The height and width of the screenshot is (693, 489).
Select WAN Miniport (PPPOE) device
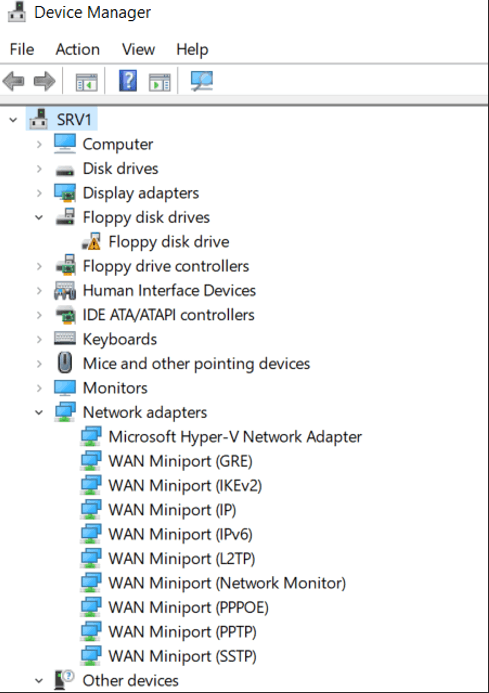188,607
